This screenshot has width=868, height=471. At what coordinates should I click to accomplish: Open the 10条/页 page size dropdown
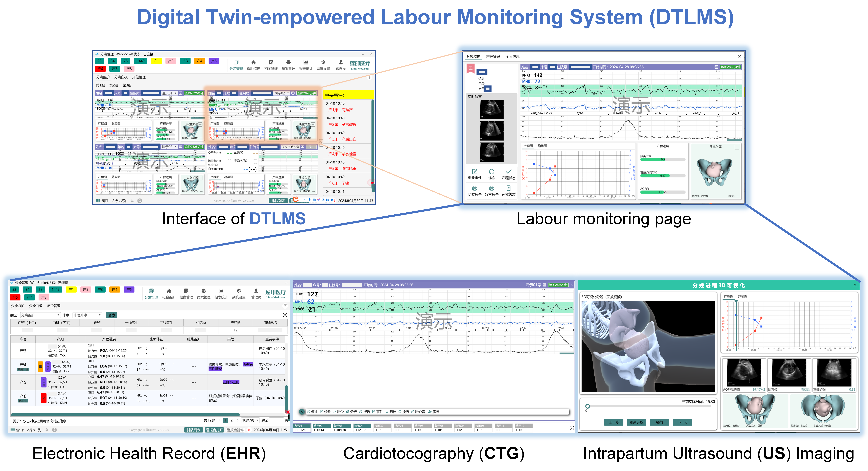coord(250,420)
